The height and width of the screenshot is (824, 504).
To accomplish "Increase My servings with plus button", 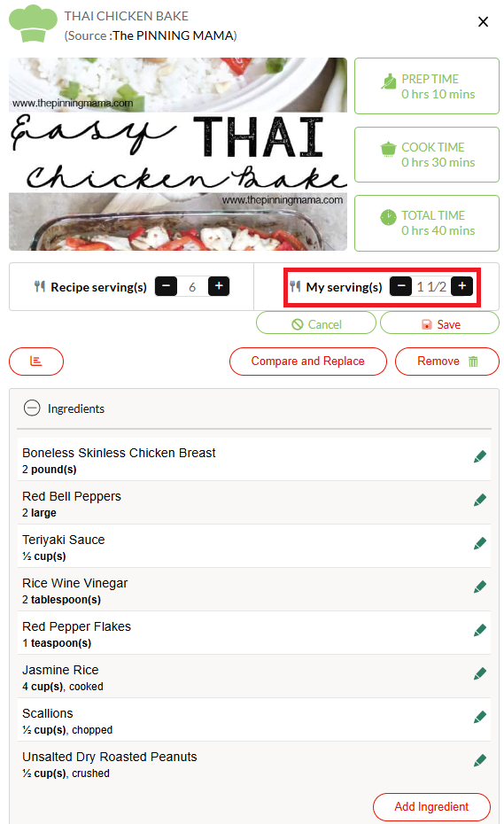I will [x=462, y=286].
